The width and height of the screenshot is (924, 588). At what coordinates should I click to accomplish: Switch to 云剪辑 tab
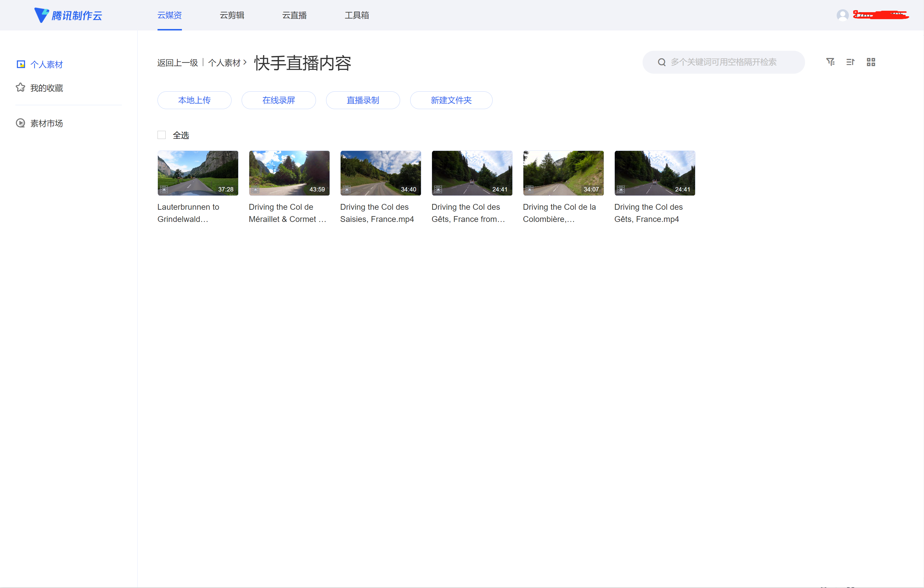click(232, 15)
